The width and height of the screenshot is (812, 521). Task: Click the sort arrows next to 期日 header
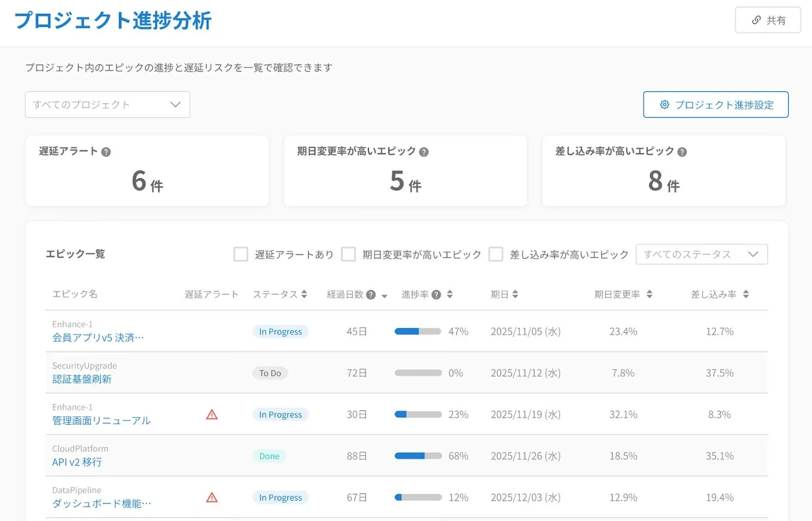coord(516,293)
